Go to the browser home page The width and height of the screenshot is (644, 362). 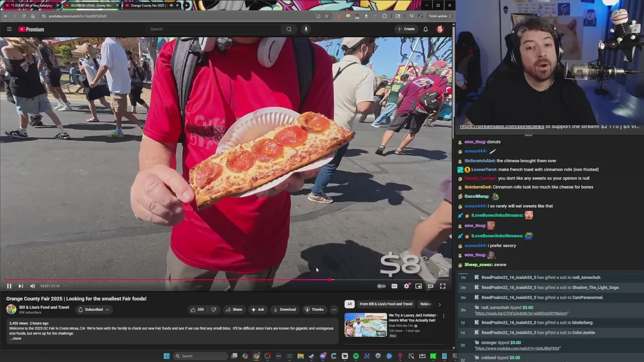(33, 16)
